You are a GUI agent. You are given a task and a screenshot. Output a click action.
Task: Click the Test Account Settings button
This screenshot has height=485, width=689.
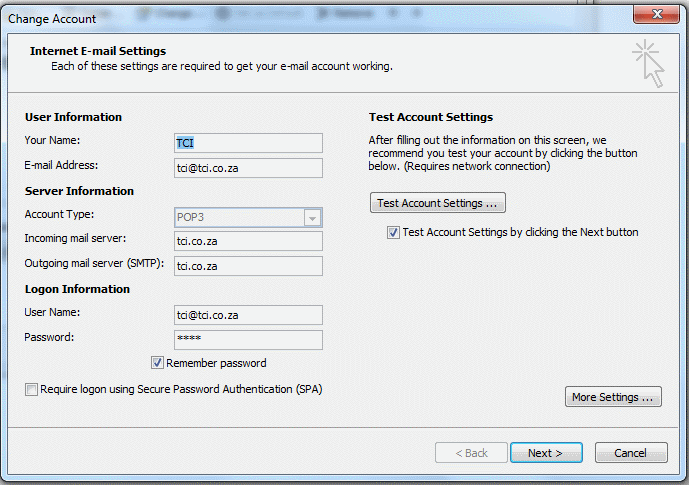(x=438, y=203)
